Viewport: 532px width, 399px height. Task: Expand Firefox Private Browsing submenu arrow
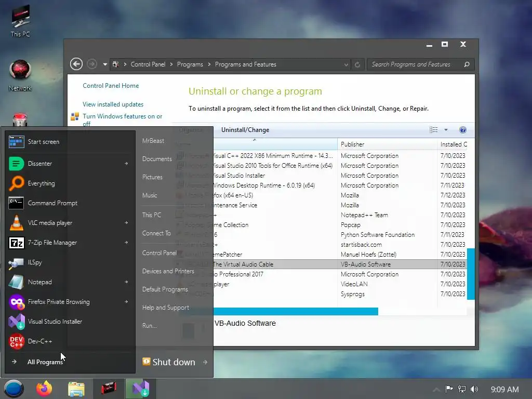[x=126, y=302]
